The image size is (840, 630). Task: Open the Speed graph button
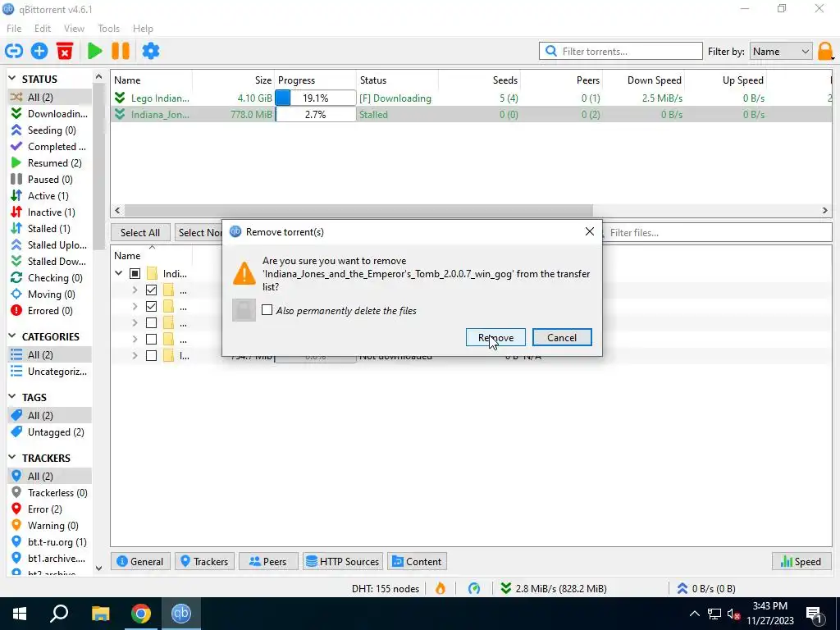[801, 561]
